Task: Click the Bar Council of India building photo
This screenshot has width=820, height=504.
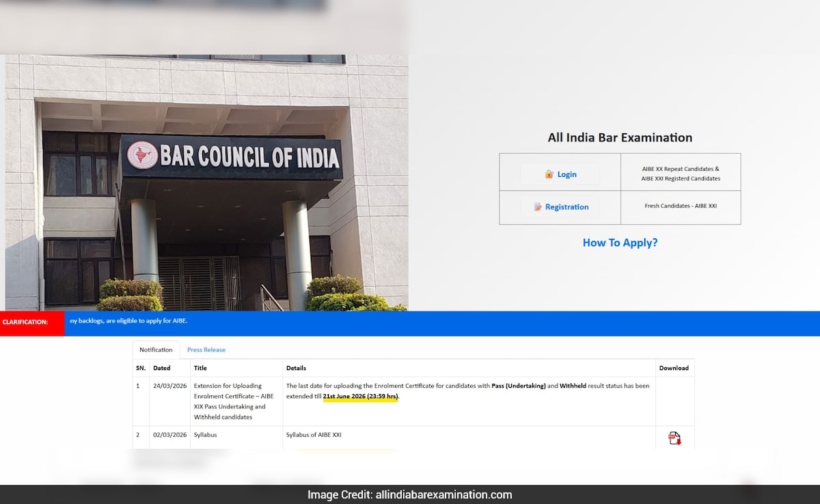Action: click(x=205, y=225)
